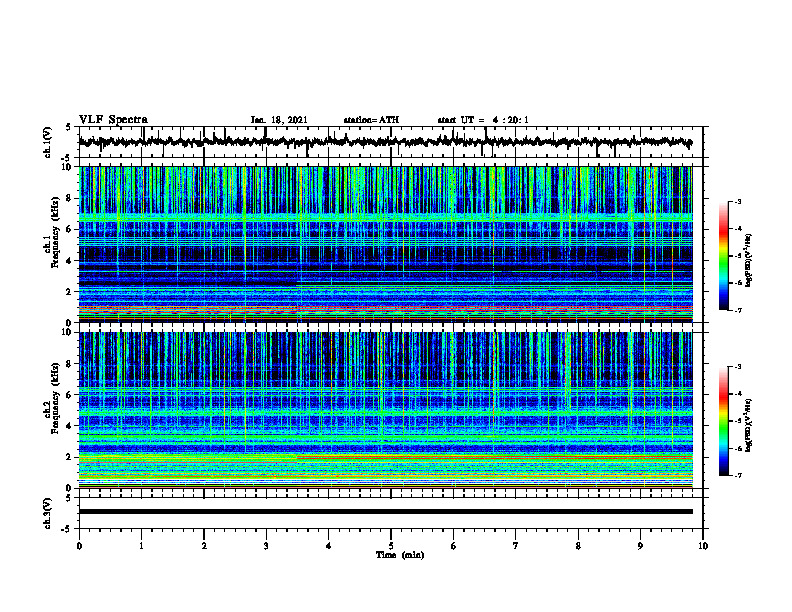Click the "-3" label on ch.1 colorbar
This screenshot has width=792, height=612.
[737, 202]
